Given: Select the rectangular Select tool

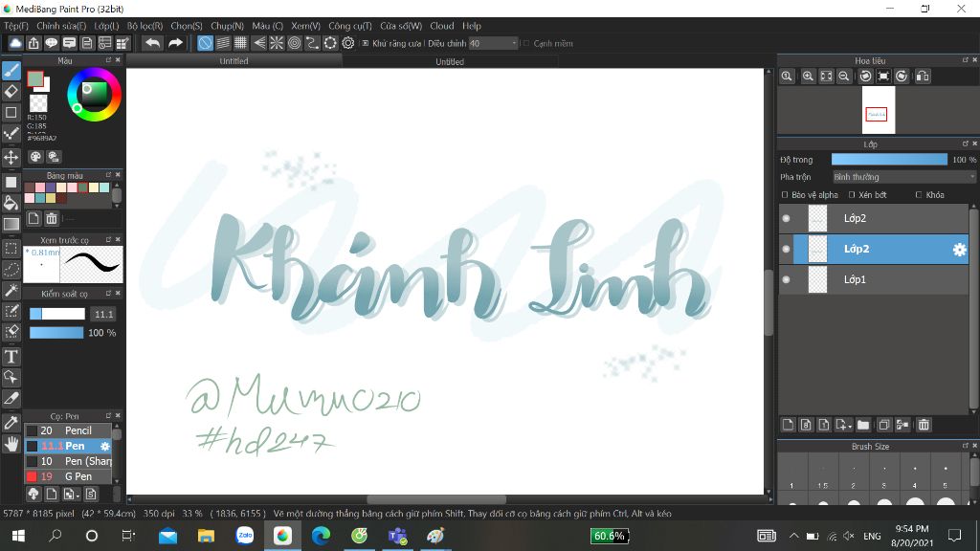Looking at the screenshot, I should click(11, 248).
